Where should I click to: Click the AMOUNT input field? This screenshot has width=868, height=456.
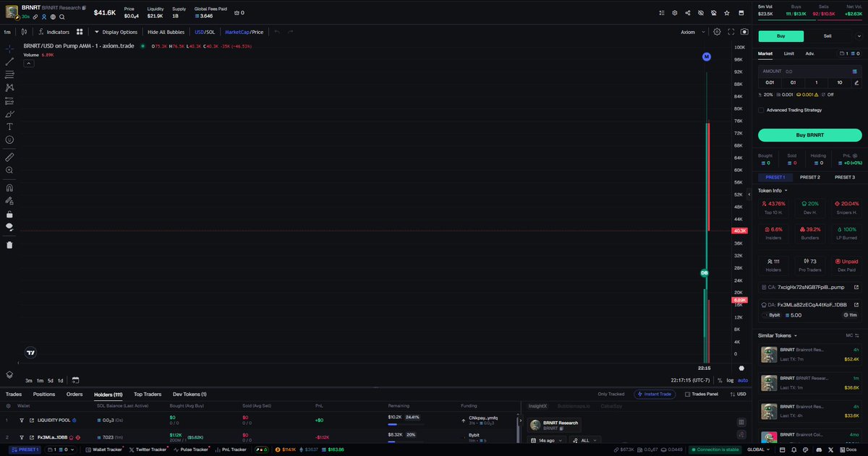pos(803,71)
